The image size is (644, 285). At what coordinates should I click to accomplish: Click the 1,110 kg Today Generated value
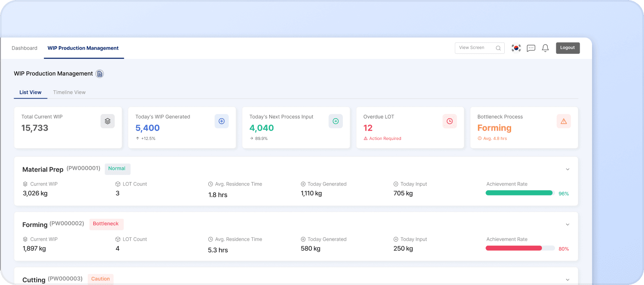[311, 193]
